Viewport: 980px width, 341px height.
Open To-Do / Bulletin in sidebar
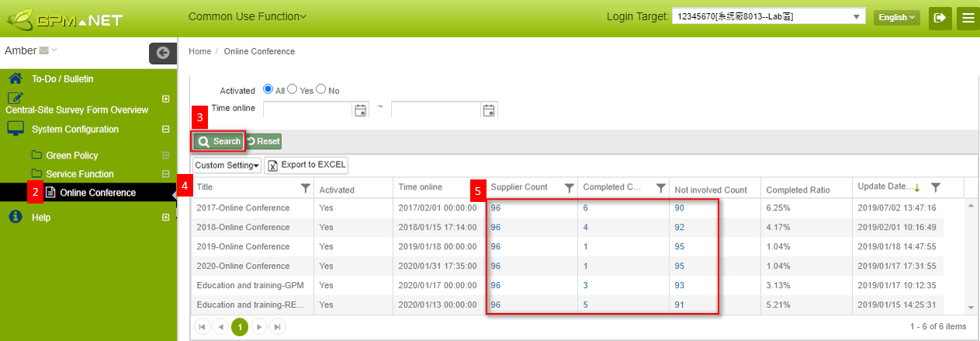(x=62, y=79)
